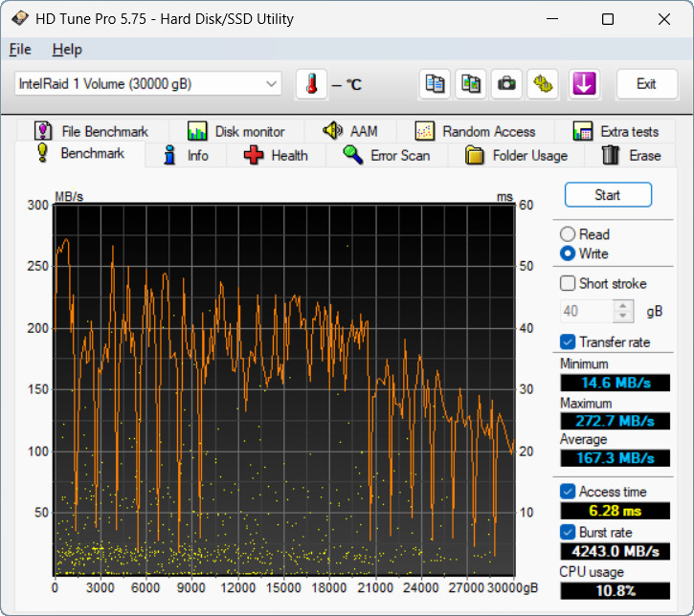Click the Disk monitor bar chart icon
The height and width of the screenshot is (616, 694).
coord(197,131)
